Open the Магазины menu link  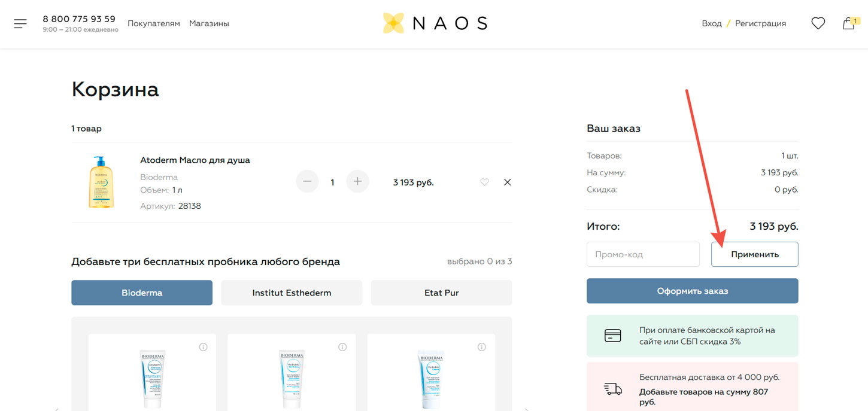[209, 23]
